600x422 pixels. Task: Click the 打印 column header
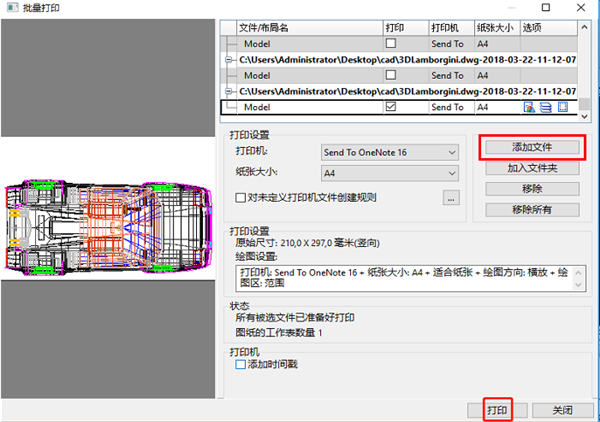click(x=406, y=28)
